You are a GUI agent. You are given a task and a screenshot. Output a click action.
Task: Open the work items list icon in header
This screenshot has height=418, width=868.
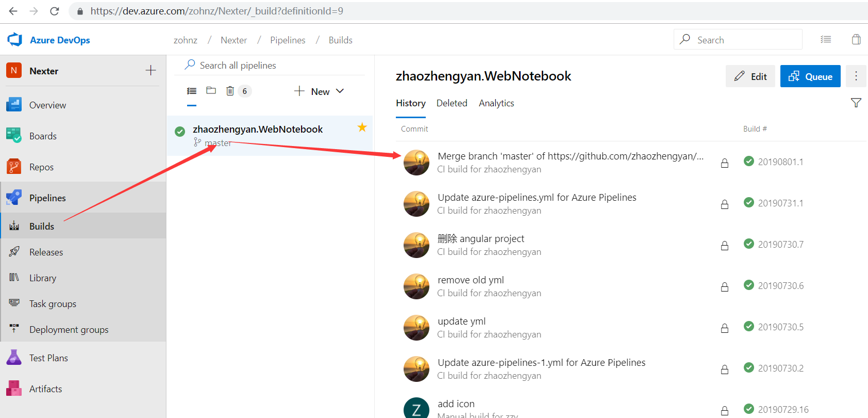826,39
